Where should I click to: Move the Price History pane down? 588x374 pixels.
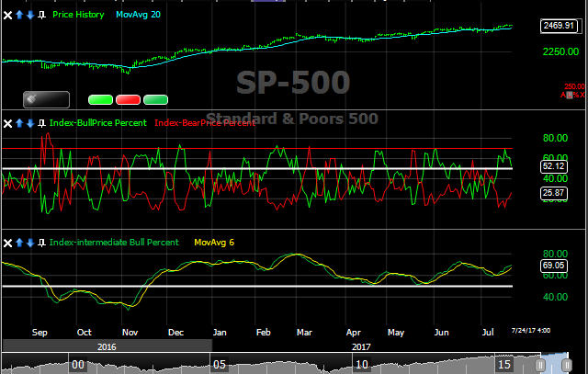pyautogui.click(x=30, y=15)
